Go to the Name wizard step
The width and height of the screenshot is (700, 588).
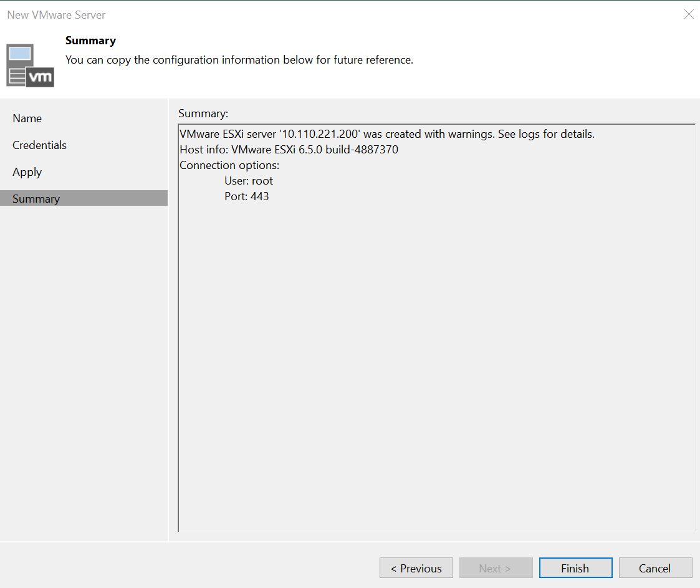[27, 118]
